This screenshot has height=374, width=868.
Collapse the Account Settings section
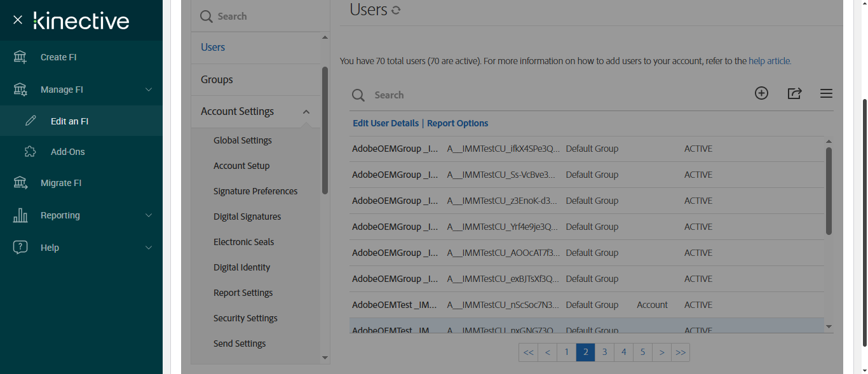[306, 112]
